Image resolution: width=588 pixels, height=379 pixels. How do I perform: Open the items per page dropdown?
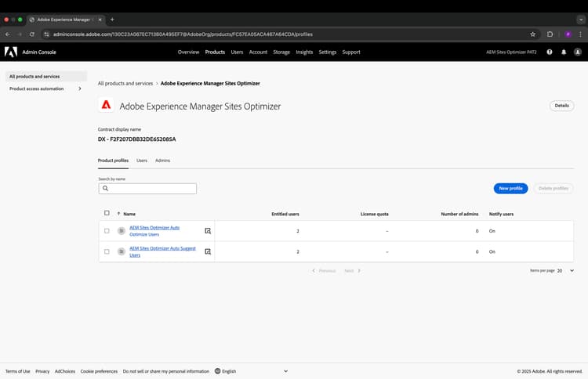point(565,271)
